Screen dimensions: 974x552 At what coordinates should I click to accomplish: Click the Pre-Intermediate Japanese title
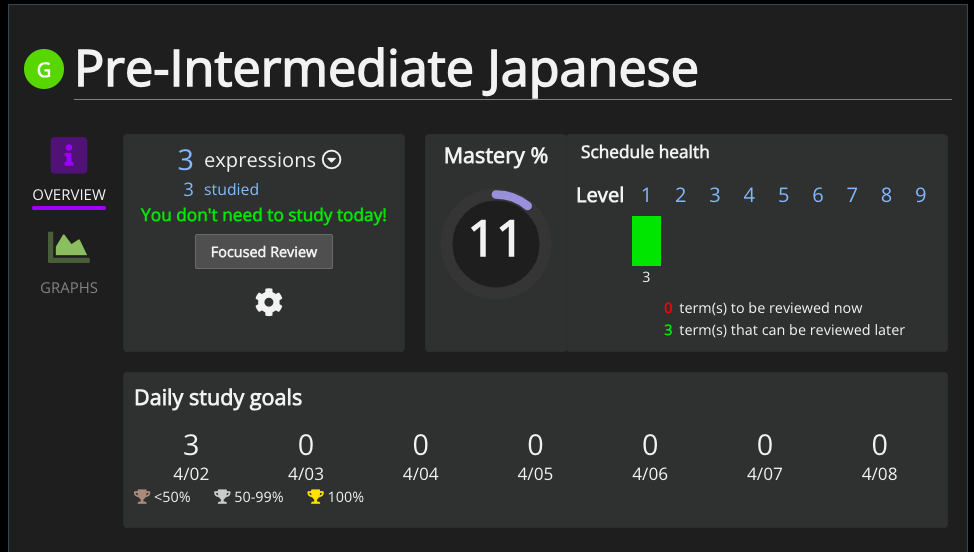(x=386, y=68)
